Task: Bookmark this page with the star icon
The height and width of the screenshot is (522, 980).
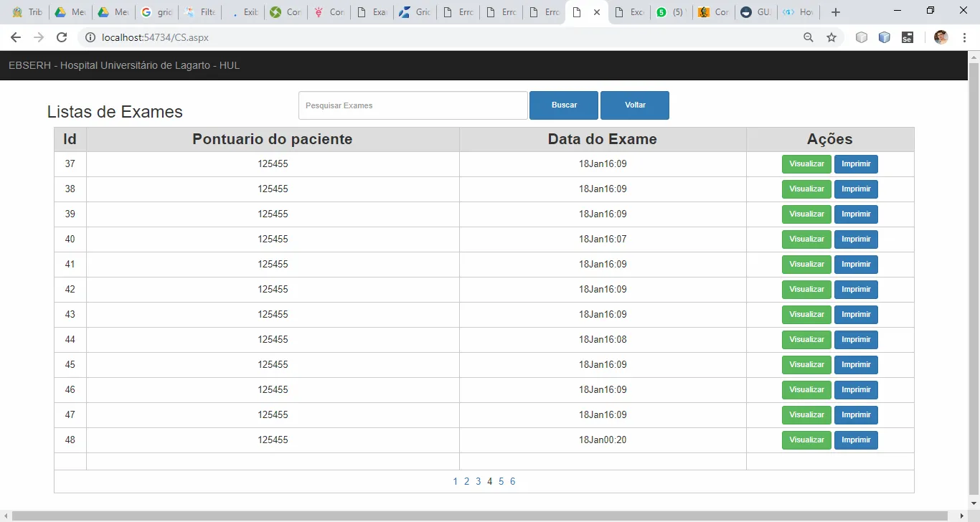Action: pyautogui.click(x=831, y=37)
